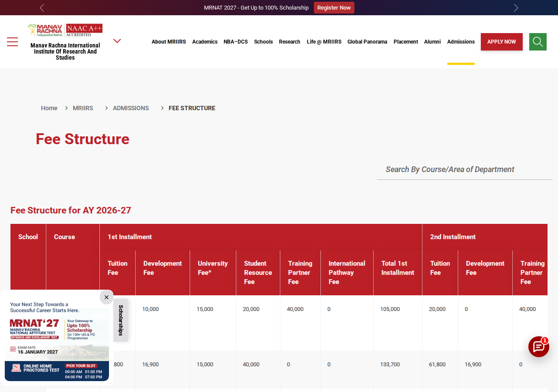This screenshot has height=392, width=558.
Task: Go to previous announcement with left arrow
Action: point(42,8)
